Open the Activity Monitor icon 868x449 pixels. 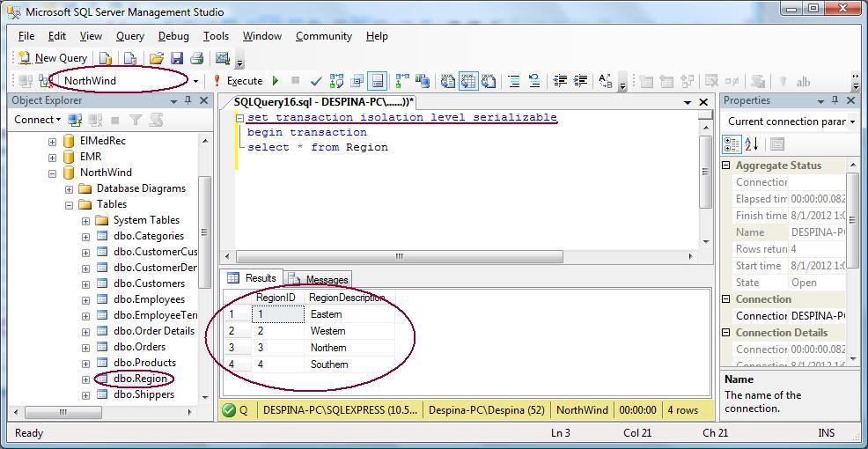click(x=223, y=58)
